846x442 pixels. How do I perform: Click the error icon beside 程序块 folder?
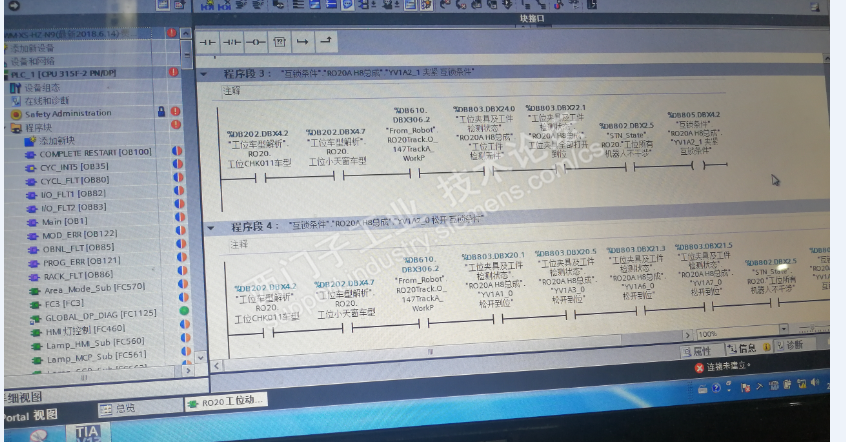click(176, 125)
